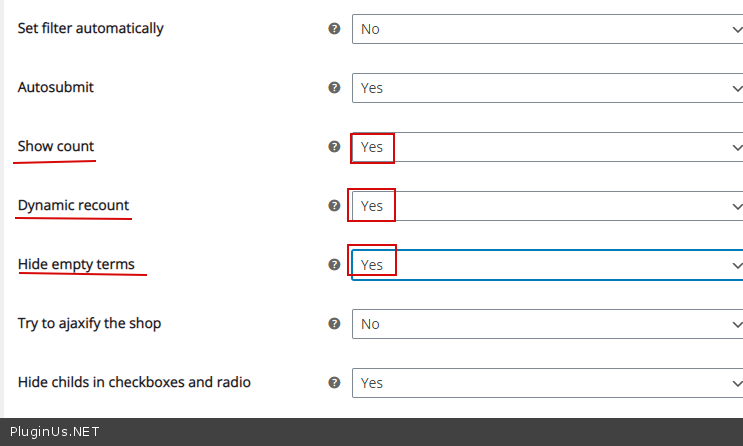Click help icon for Hide childs in checkboxes

335,383
